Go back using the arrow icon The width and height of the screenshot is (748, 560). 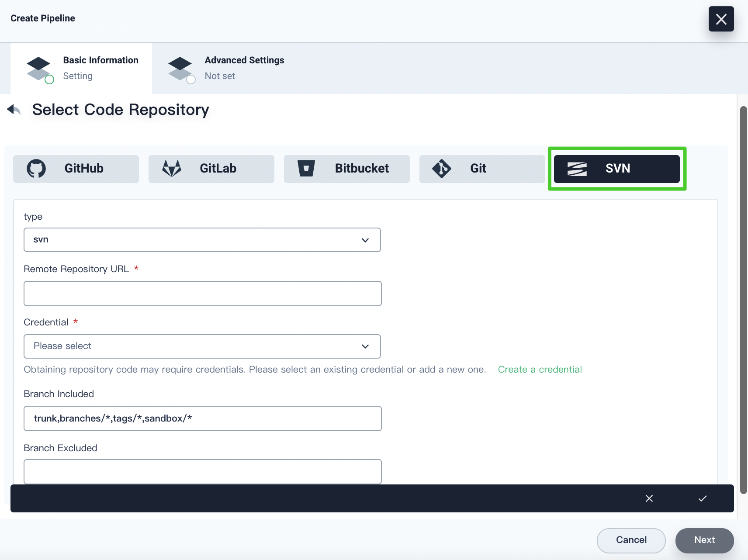(x=14, y=110)
